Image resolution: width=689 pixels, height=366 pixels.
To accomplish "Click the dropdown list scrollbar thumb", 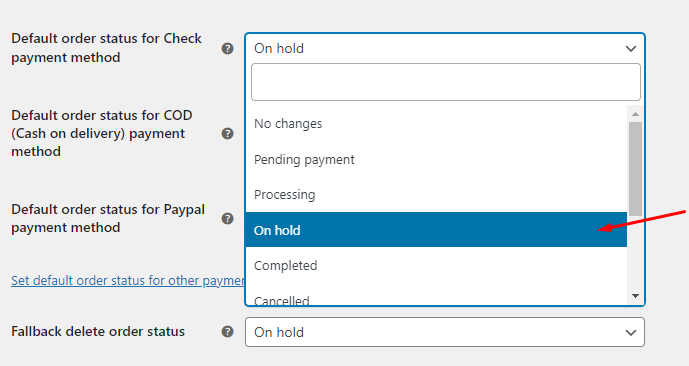I will [x=635, y=169].
